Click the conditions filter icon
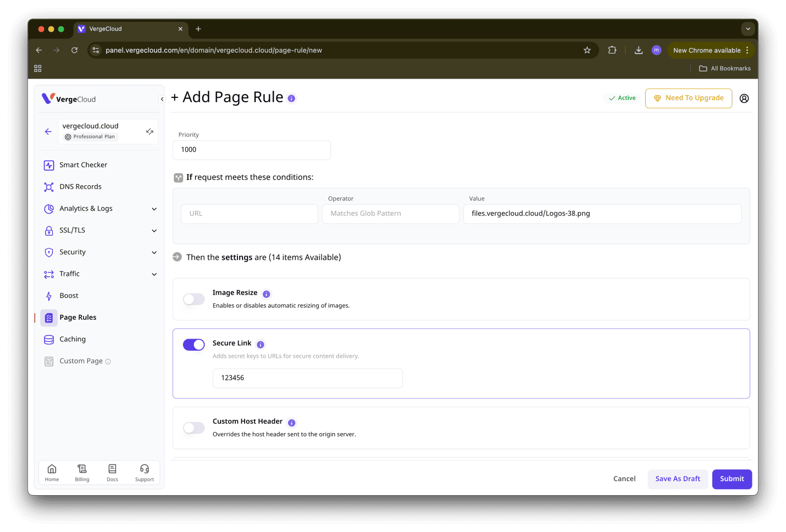786x532 pixels. 178,178
